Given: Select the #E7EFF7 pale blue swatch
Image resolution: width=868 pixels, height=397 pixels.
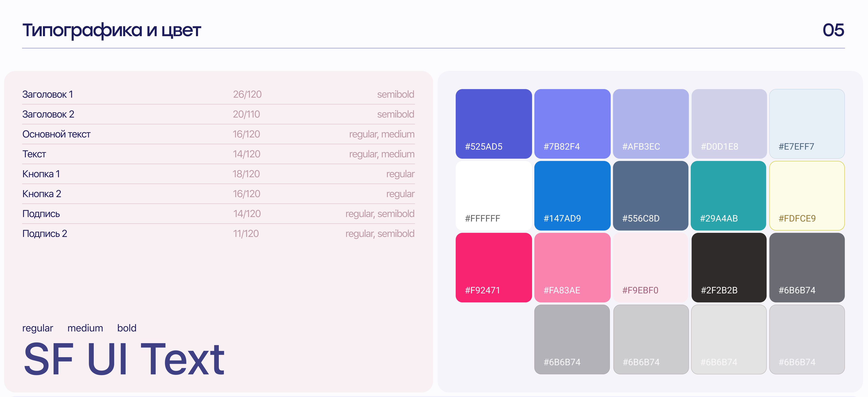Looking at the screenshot, I should coord(807,123).
